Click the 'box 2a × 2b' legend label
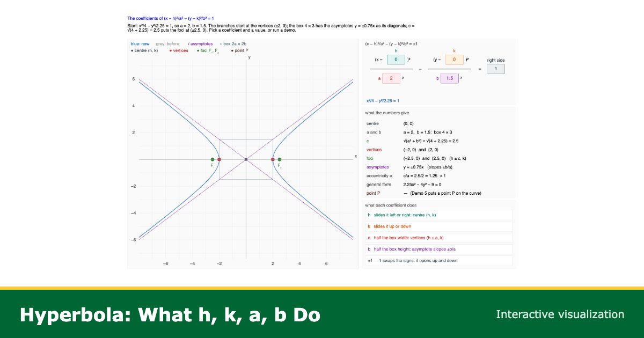The image size is (644, 338). [x=233, y=43]
